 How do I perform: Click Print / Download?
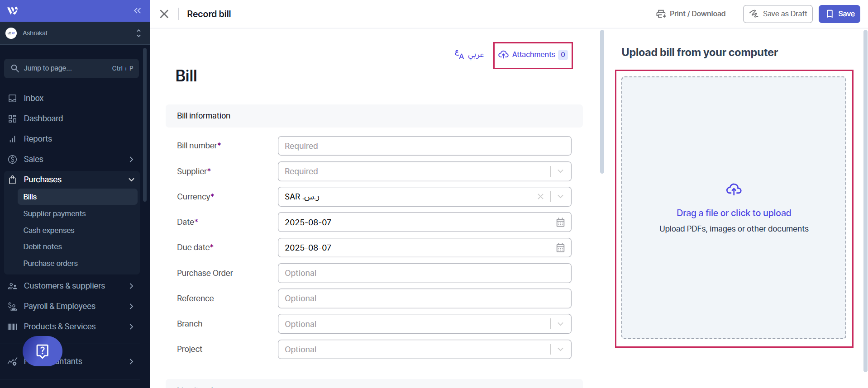pyautogui.click(x=691, y=14)
